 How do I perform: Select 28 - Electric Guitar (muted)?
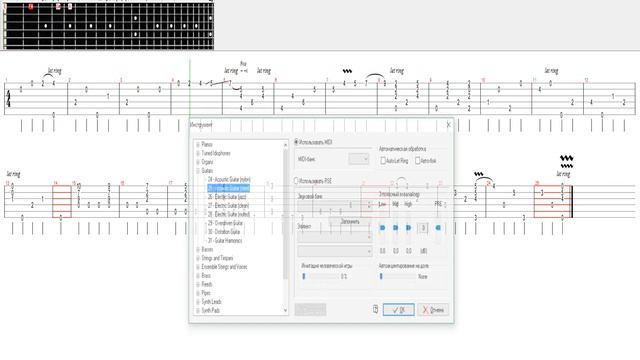[229, 214]
